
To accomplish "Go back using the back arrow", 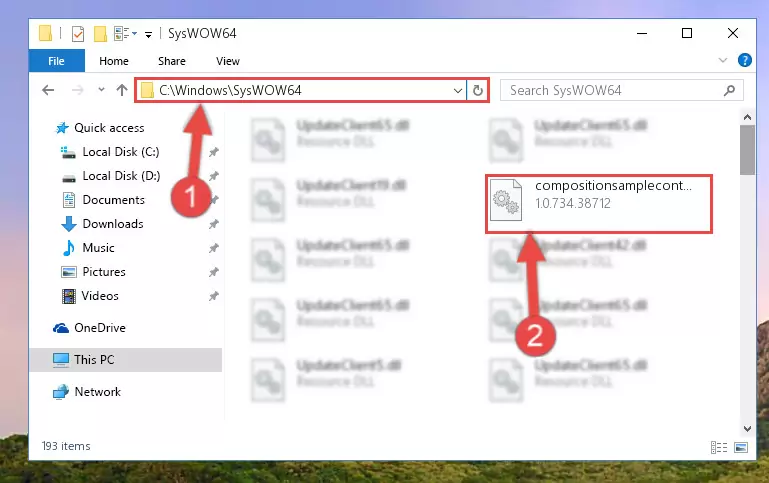I will pyautogui.click(x=48, y=90).
